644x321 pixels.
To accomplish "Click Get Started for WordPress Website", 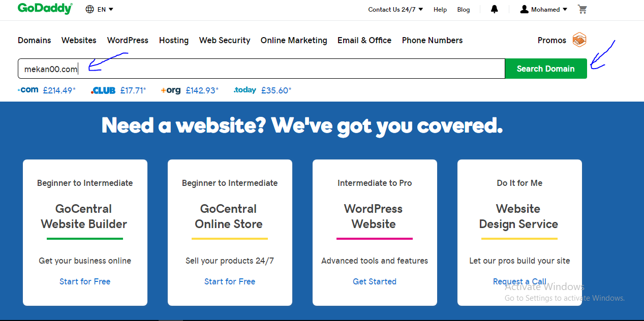I will pyautogui.click(x=375, y=281).
